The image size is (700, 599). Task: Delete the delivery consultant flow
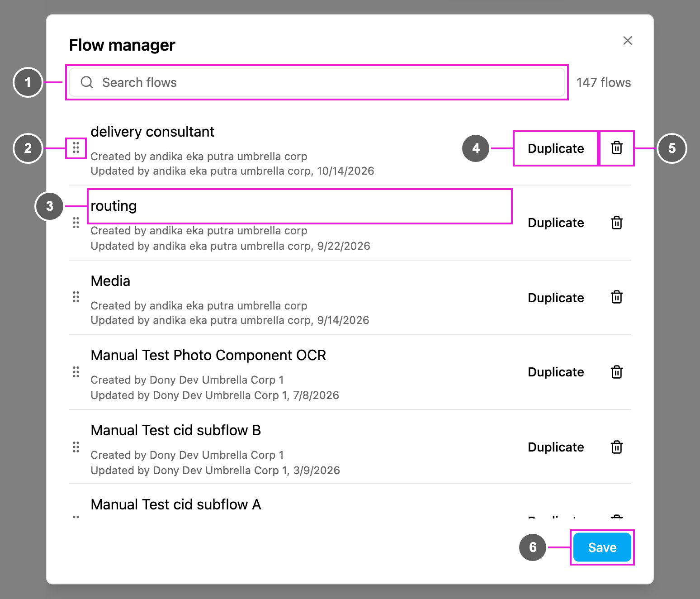pyautogui.click(x=617, y=148)
